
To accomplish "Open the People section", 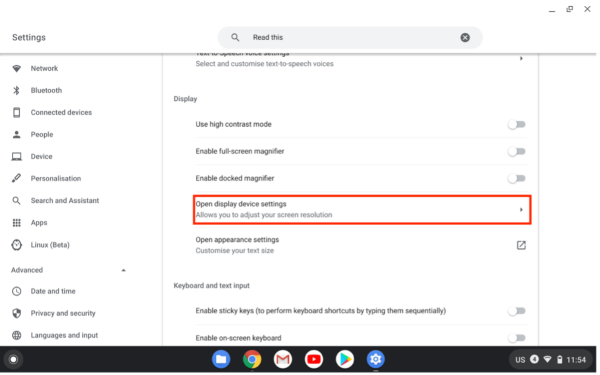I will click(x=42, y=134).
